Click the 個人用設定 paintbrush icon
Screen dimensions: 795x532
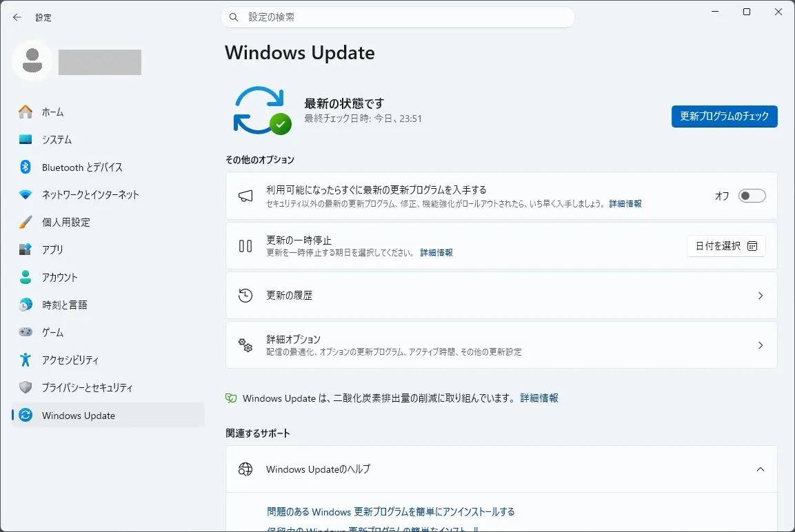coord(26,222)
